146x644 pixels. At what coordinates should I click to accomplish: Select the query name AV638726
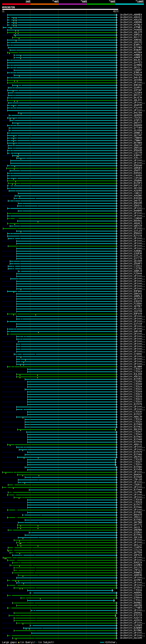[x=8, y=8]
